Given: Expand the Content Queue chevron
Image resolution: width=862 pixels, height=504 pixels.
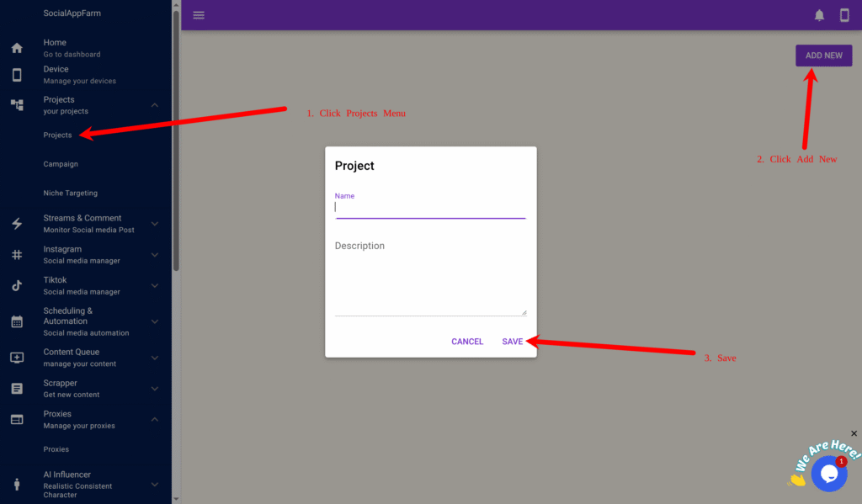Looking at the screenshot, I should [155, 358].
